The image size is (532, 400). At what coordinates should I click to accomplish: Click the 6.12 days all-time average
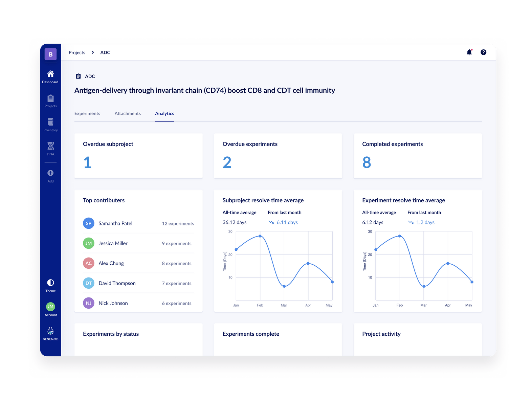click(x=373, y=222)
